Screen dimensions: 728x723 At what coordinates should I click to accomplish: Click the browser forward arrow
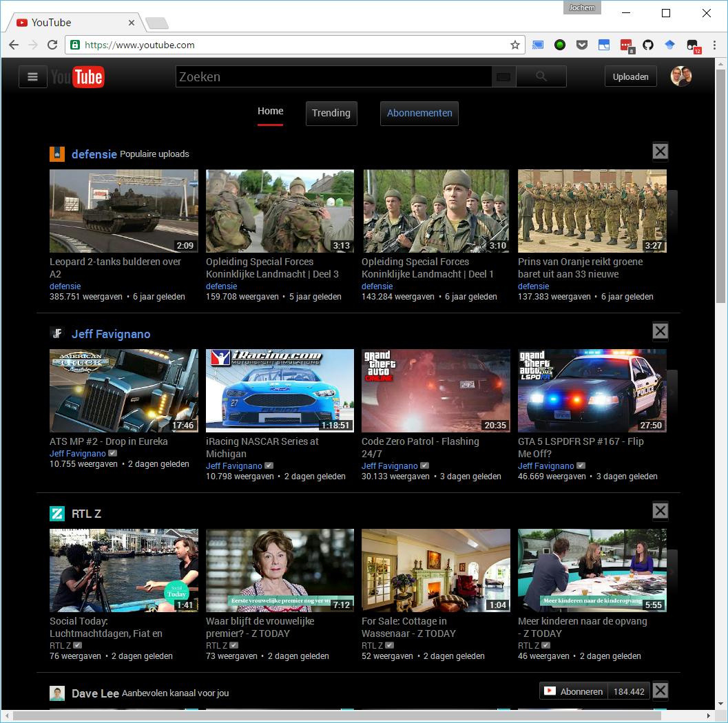point(33,45)
